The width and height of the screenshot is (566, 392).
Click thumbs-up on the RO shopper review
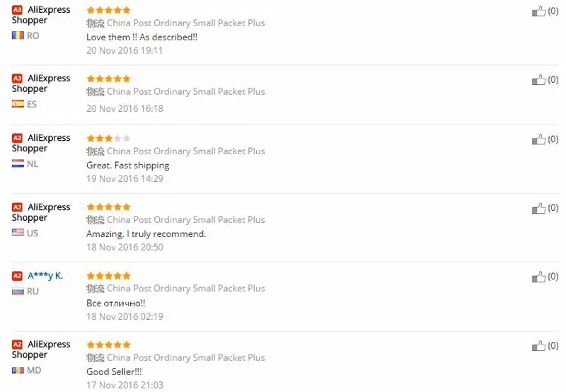click(x=538, y=11)
